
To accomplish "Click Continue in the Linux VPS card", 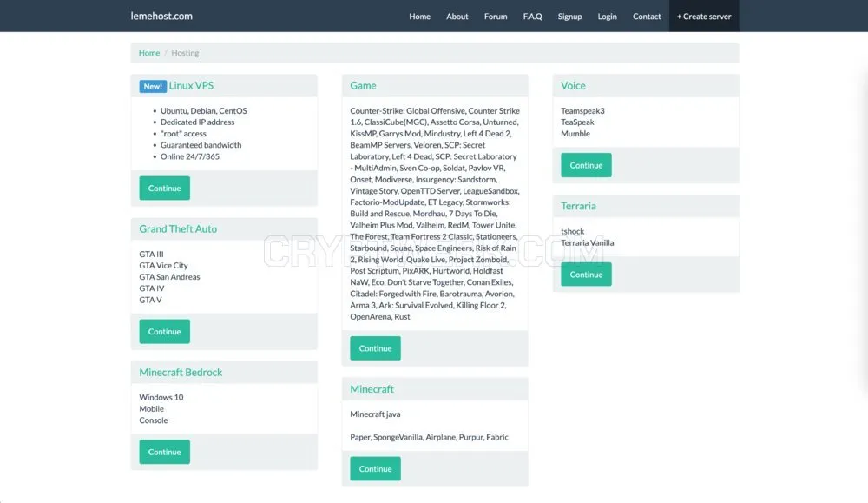I will click(164, 189).
